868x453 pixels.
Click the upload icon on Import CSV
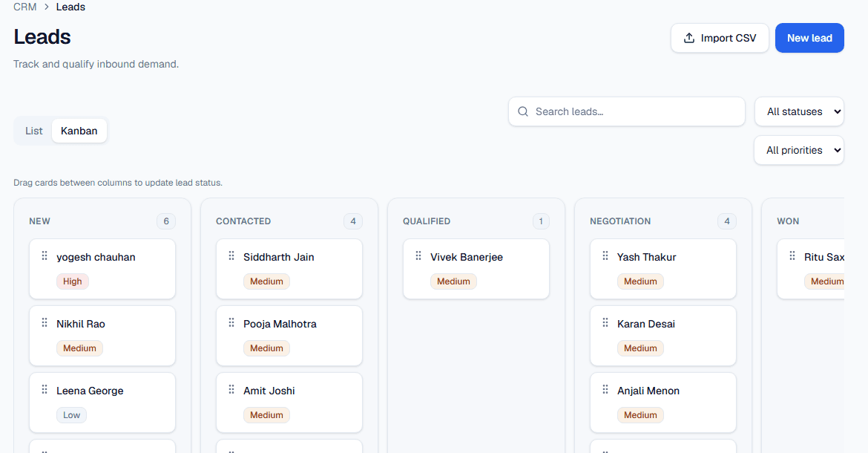[x=688, y=38]
